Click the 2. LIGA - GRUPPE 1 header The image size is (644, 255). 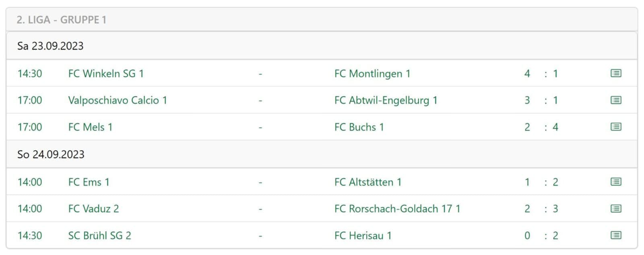point(62,20)
